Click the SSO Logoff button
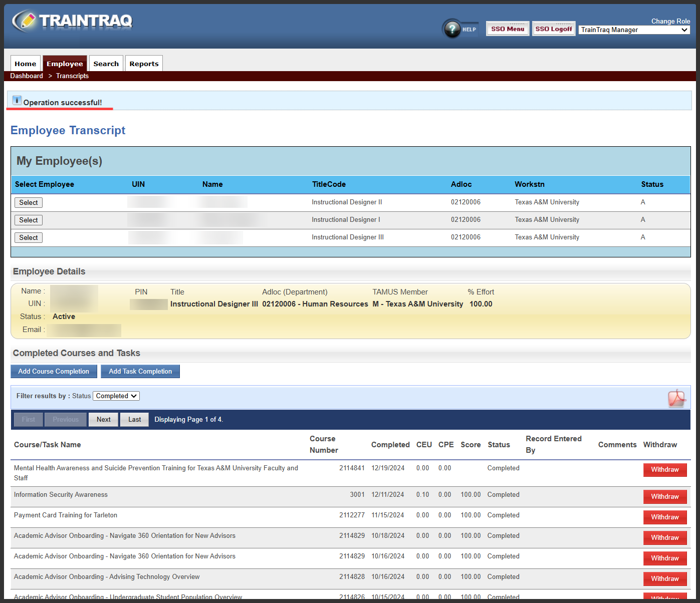The height and width of the screenshot is (603, 700). point(554,29)
